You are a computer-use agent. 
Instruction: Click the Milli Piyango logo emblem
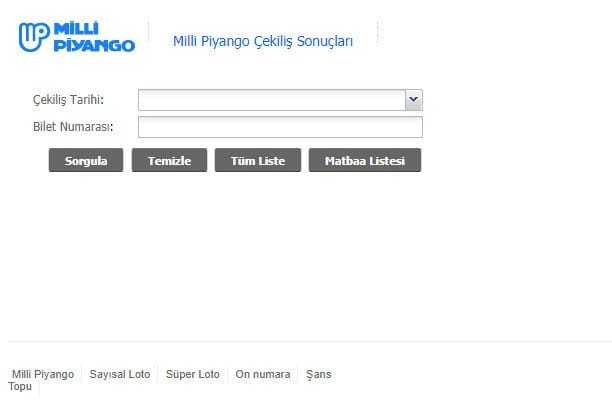[x=32, y=37]
